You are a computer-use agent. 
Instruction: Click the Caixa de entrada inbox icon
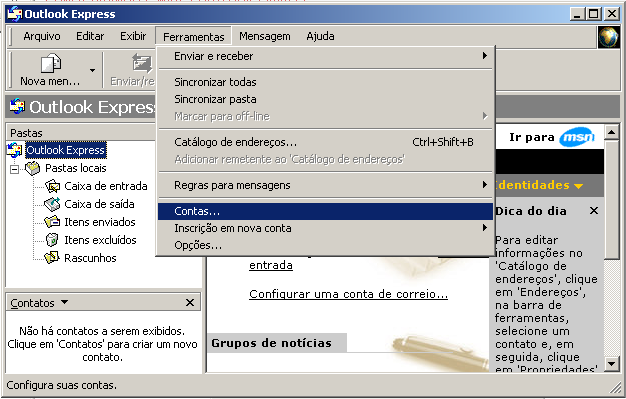pyautogui.click(x=52, y=186)
